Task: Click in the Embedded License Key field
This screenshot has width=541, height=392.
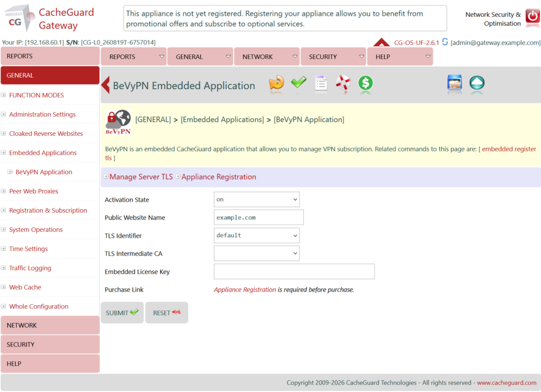Action: point(294,272)
